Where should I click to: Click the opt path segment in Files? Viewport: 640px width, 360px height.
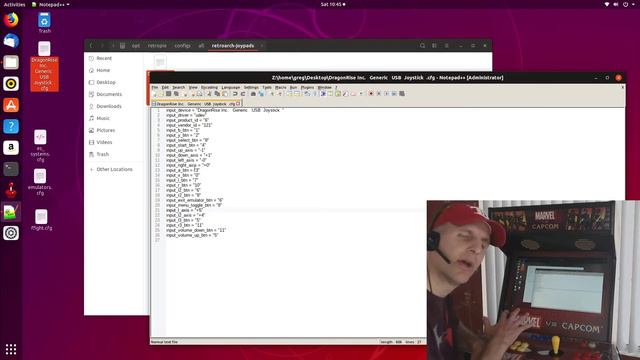pos(136,46)
